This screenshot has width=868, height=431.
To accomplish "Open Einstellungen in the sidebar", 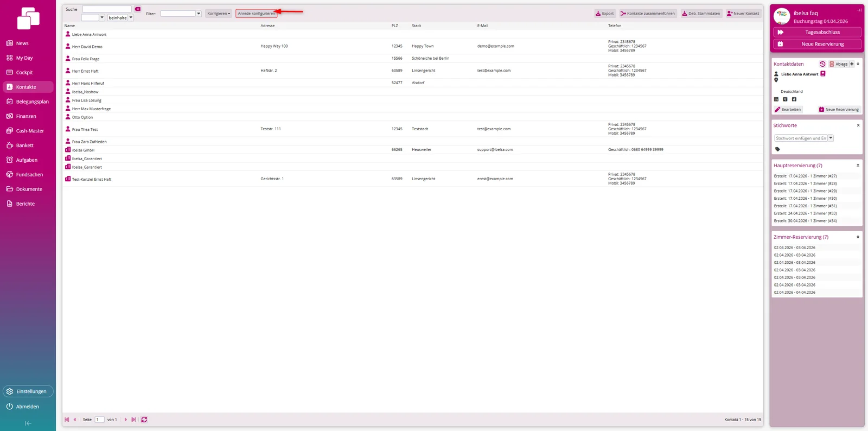I will pos(28,391).
